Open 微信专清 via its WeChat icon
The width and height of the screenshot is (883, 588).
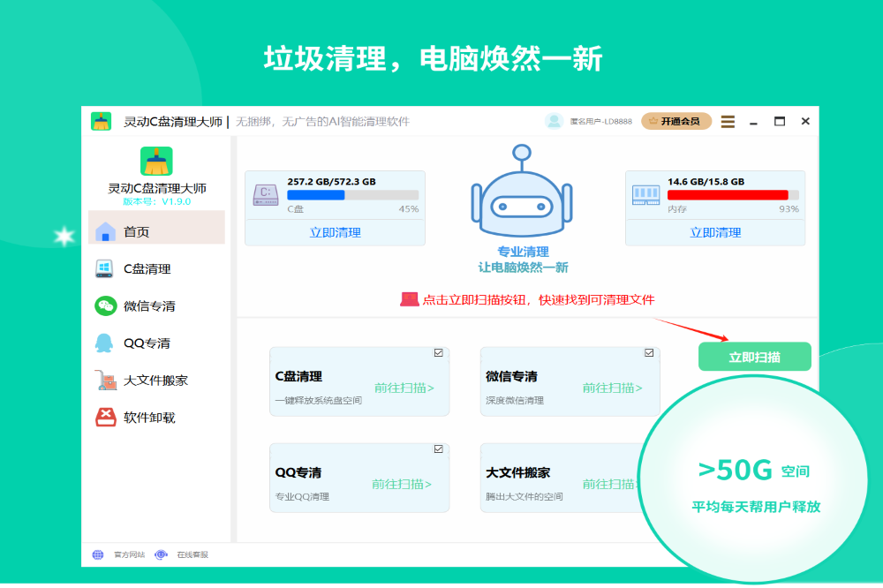106,306
